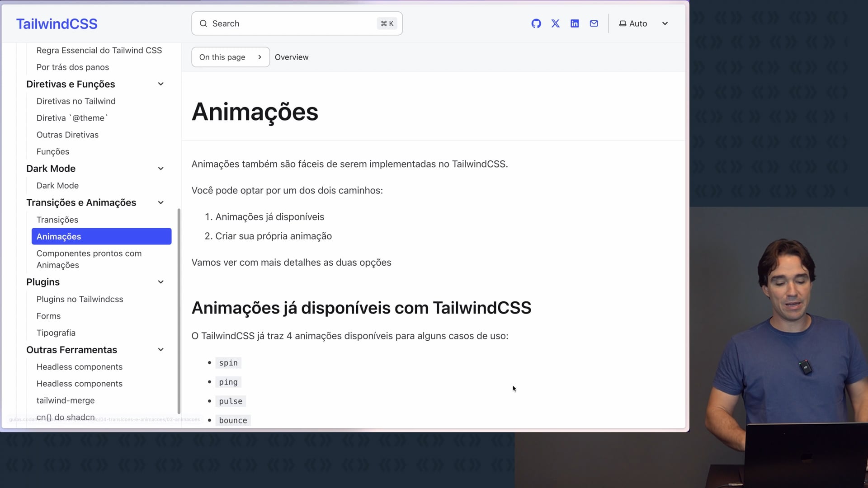Screen dimensions: 868x488
Task: Click the email envelope icon
Action: (x=594, y=23)
